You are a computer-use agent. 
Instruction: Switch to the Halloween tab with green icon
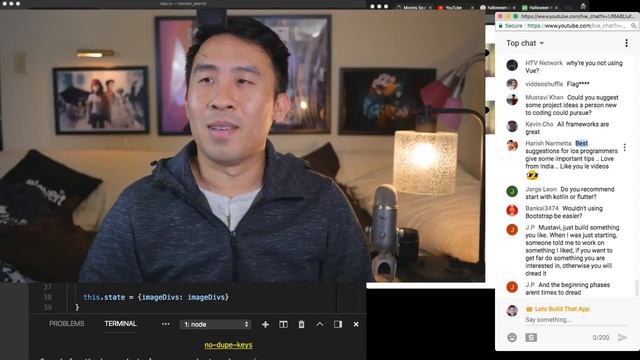point(539,8)
